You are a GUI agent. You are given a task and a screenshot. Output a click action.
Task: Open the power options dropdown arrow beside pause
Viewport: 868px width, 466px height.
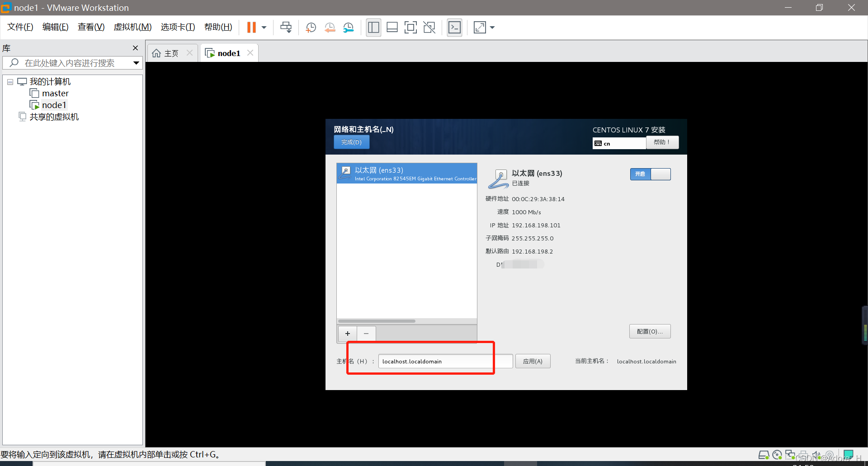(x=264, y=28)
